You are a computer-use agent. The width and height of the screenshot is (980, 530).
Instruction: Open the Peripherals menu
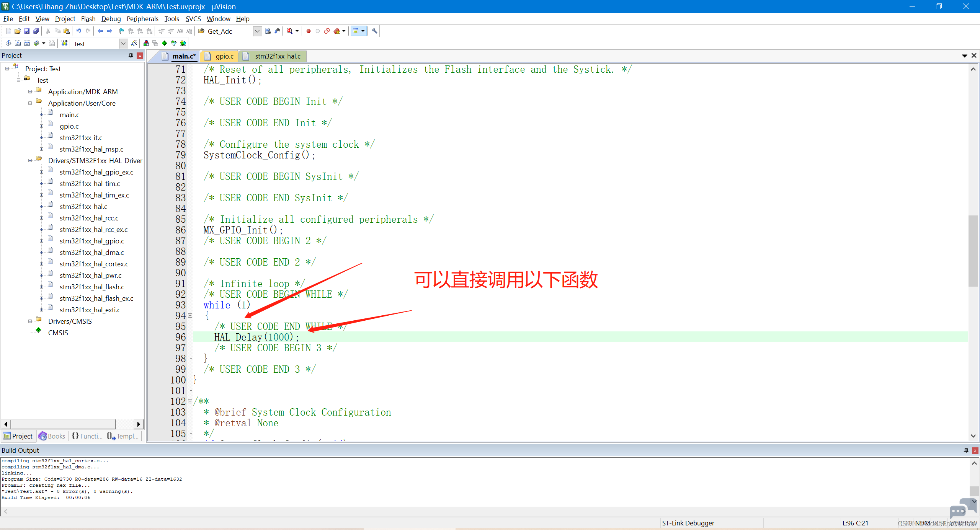[x=142, y=19]
